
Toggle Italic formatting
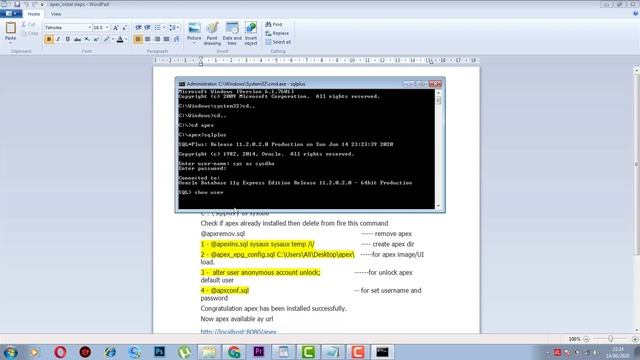58,39
